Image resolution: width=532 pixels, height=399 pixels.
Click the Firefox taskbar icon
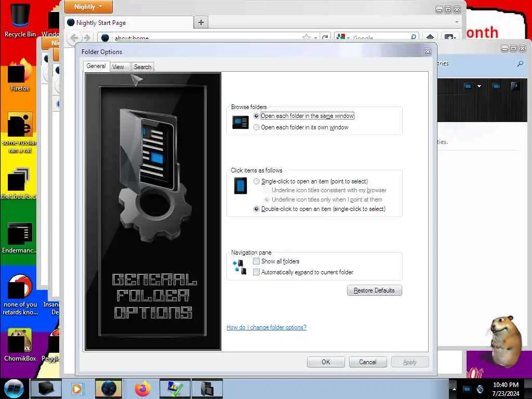pos(143,389)
